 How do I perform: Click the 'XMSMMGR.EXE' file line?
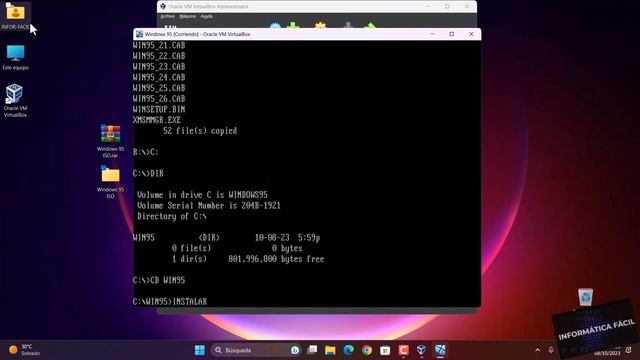coord(157,120)
